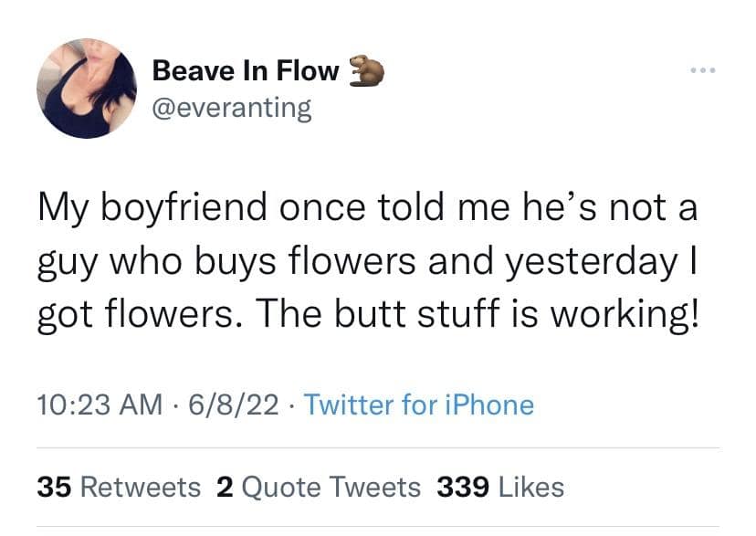Click the Twitter for iPhone source link
Viewport: 756px width, 536px height.
point(418,405)
